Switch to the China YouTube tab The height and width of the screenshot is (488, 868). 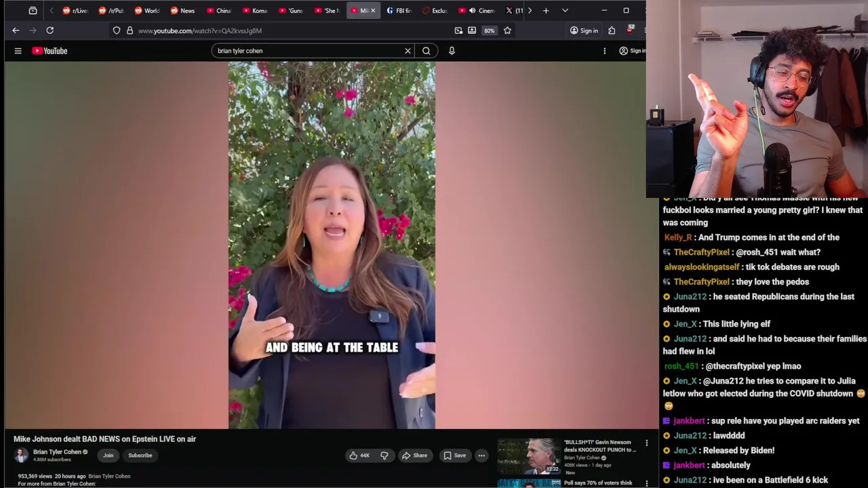[219, 11]
